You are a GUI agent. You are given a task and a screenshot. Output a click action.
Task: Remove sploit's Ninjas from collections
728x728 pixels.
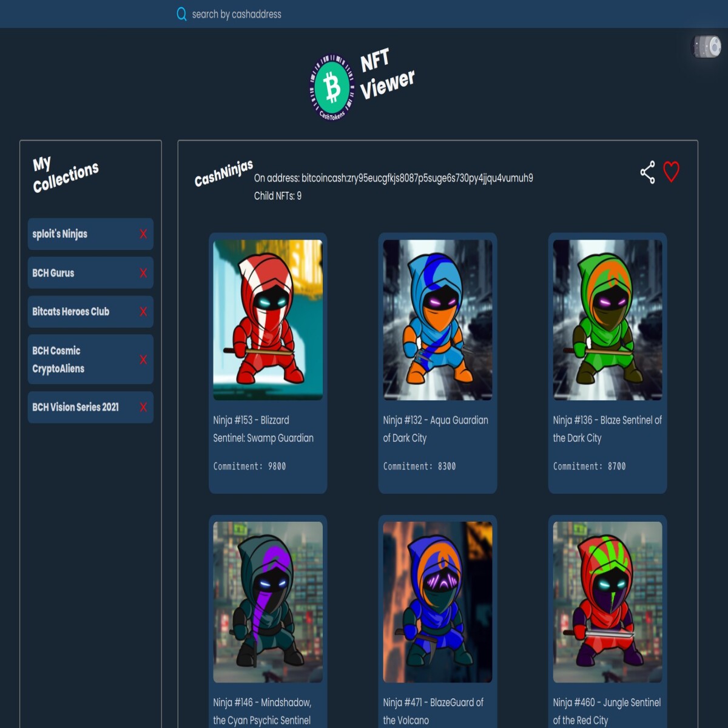click(143, 234)
